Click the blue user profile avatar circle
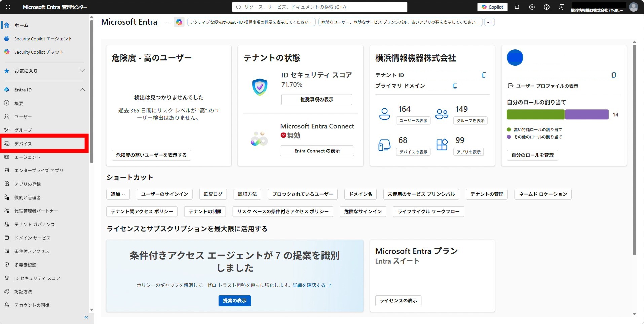Viewport: 644px width, 324px height. pyautogui.click(x=515, y=57)
